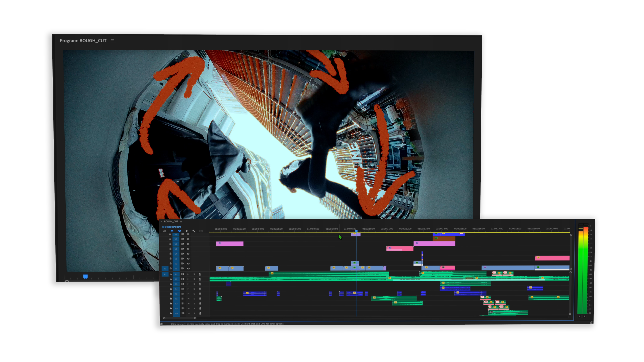Open Timeline Display Settings wrench
This screenshot has width=644, height=362.
(x=194, y=231)
